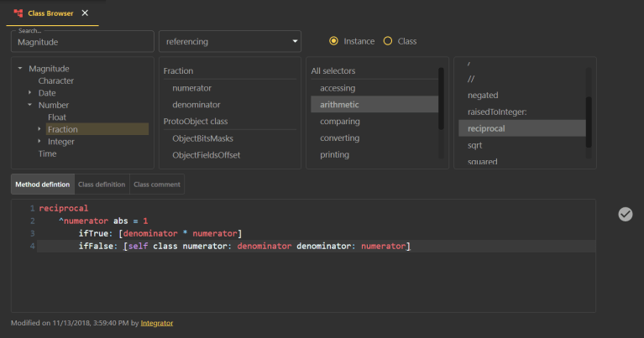The height and width of the screenshot is (338, 644).
Task: Open the referencing dropdown
Action: (229, 41)
